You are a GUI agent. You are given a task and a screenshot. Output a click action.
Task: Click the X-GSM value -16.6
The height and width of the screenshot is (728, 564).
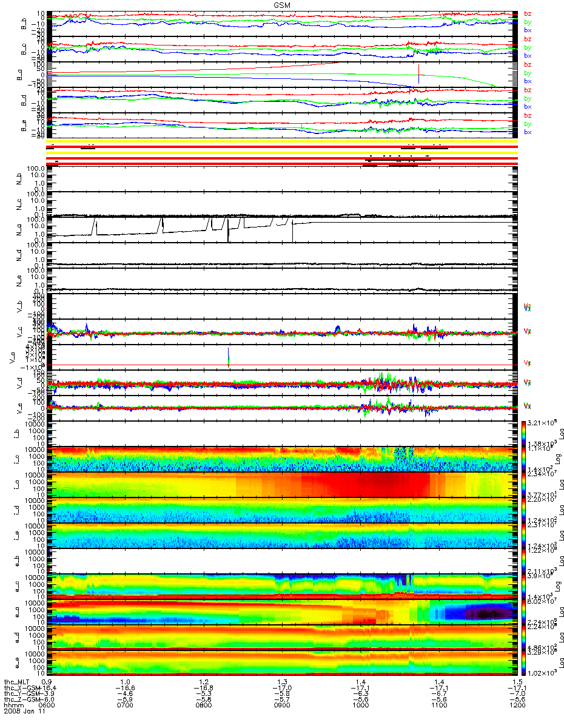126,687
